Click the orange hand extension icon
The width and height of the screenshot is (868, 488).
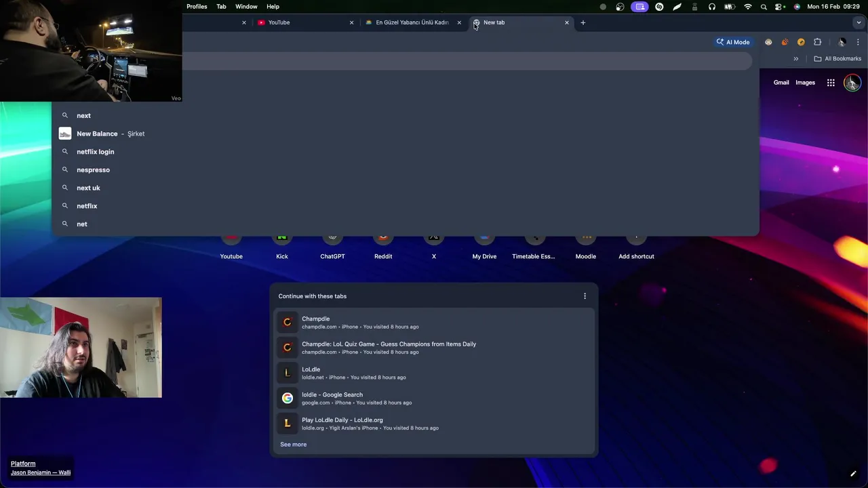click(x=785, y=42)
